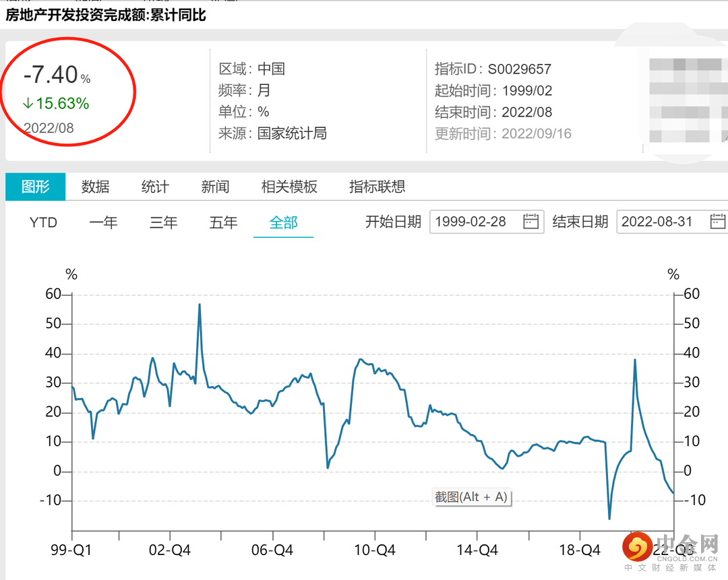Image resolution: width=728 pixels, height=580 pixels.
Task: Open the 新闻 tab
Action: click(215, 187)
